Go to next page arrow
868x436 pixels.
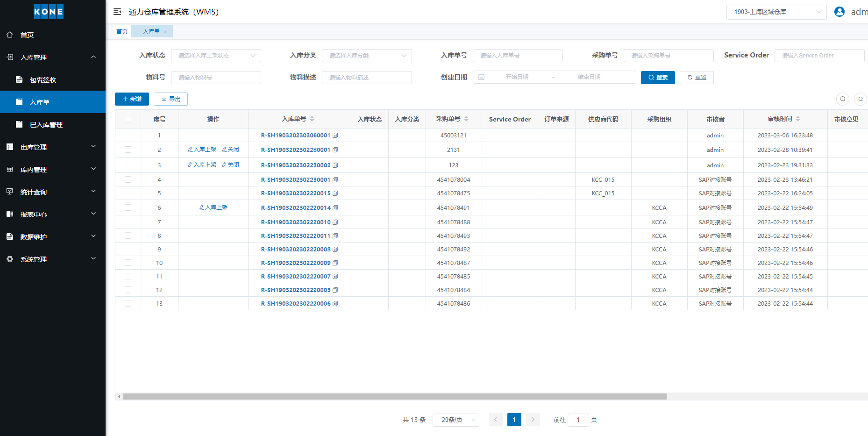pos(533,420)
